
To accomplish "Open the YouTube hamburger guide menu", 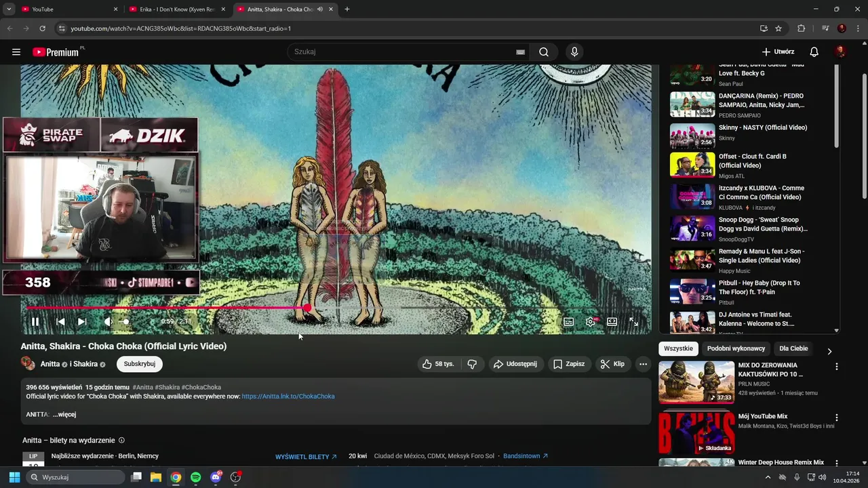I will [x=16, y=52].
